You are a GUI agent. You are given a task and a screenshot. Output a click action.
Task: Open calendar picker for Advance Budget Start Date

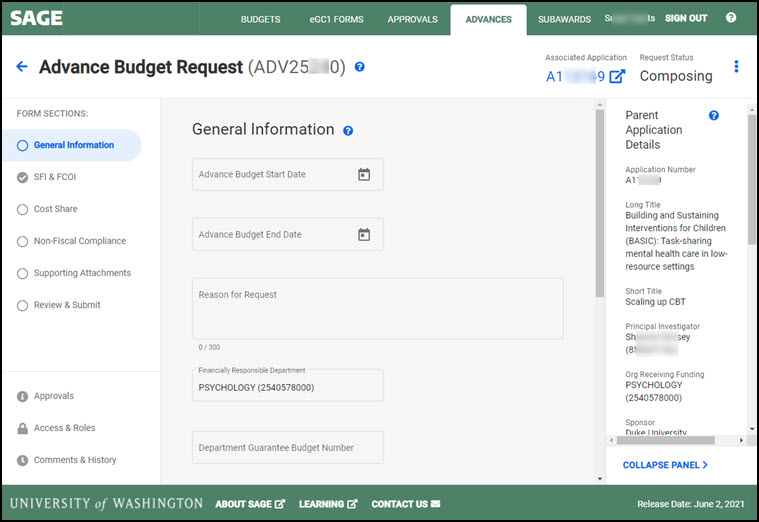(364, 174)
